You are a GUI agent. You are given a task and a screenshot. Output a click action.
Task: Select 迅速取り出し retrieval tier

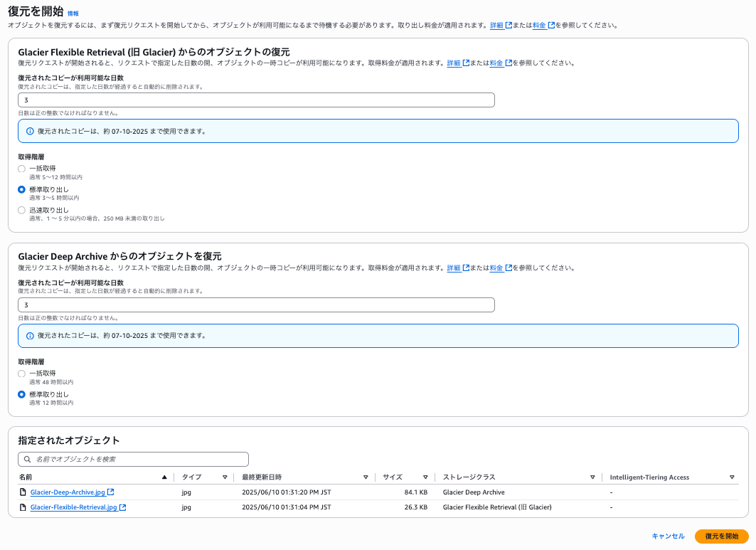click(22, 211)
